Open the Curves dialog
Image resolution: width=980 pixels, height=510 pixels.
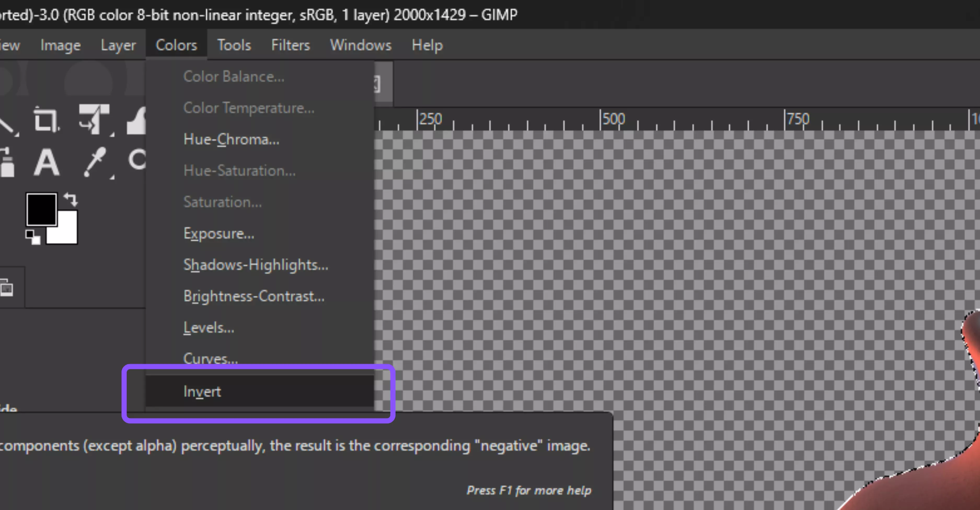pos(210,358)
